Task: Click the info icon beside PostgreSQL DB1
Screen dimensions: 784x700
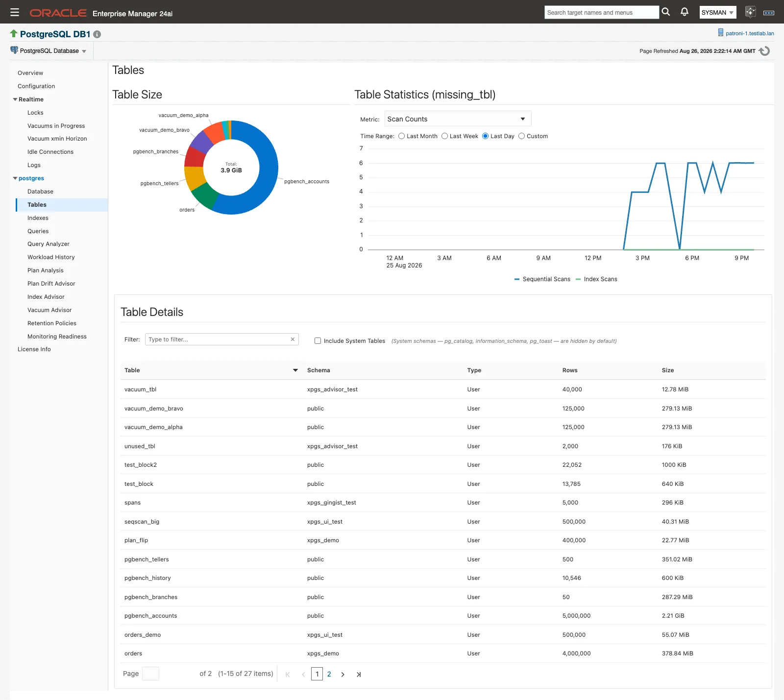Action: pos(97,34)
